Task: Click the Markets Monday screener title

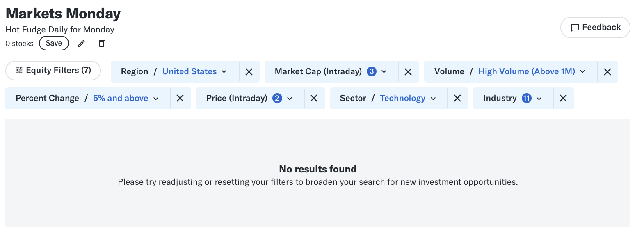Action: (x=63, y=14)
